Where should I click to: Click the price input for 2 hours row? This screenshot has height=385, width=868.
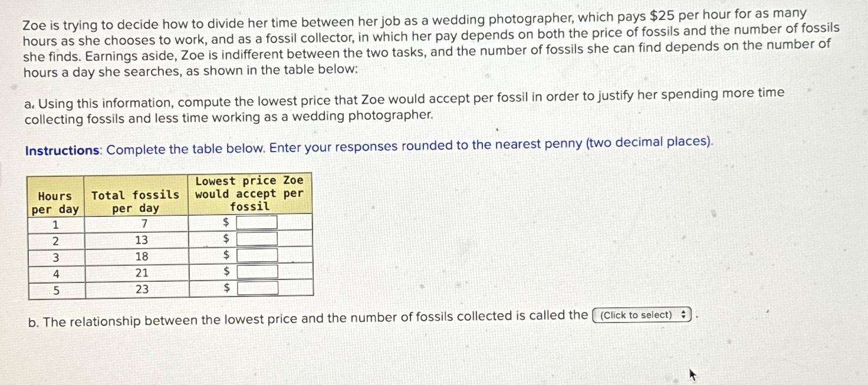point(257,238)
